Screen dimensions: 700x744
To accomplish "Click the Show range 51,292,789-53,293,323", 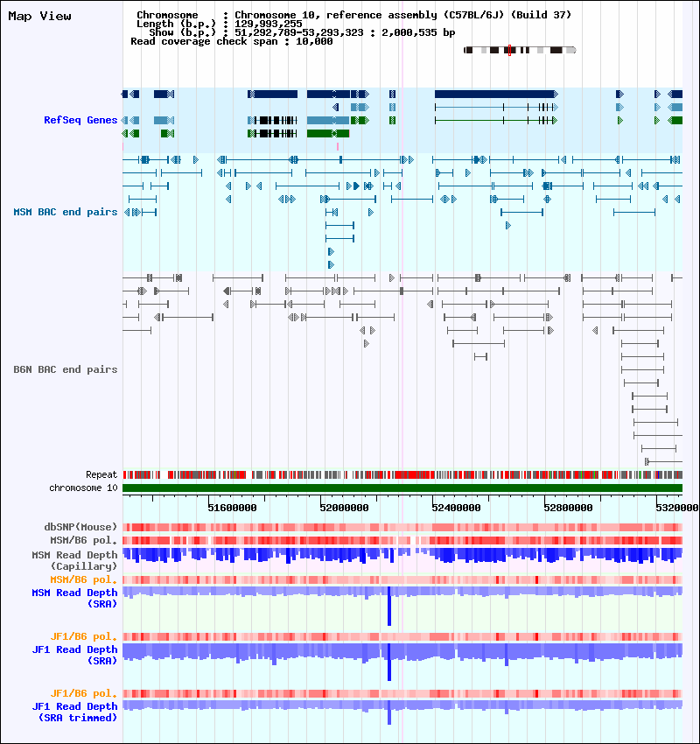I will (x=298, y=32).
